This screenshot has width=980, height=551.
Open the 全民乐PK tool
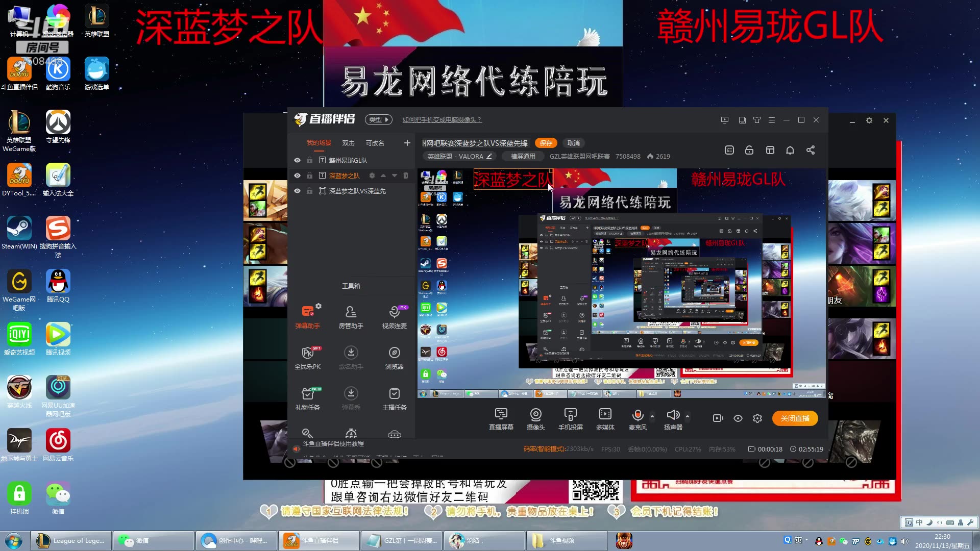pyautogui.click(x=307, y=357)
